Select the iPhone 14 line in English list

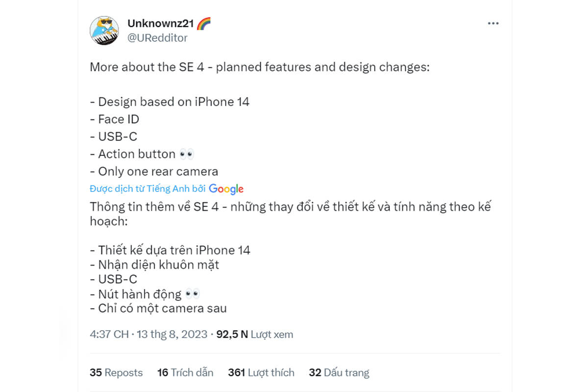tap(170, 101)
